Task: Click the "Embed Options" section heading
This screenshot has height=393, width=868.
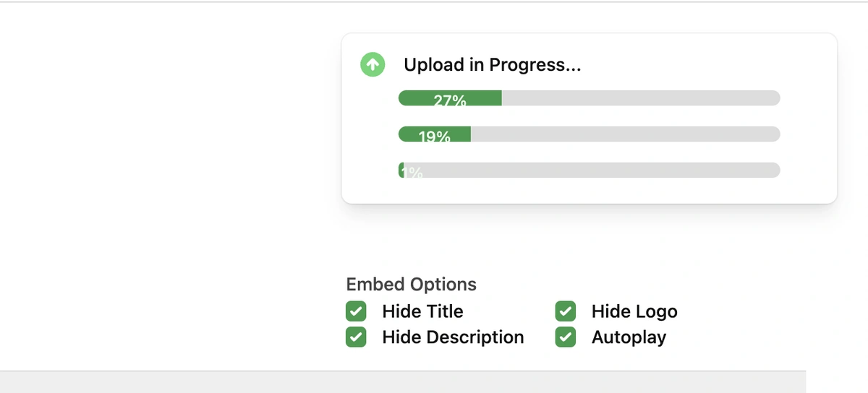Action: pos(412,285)
